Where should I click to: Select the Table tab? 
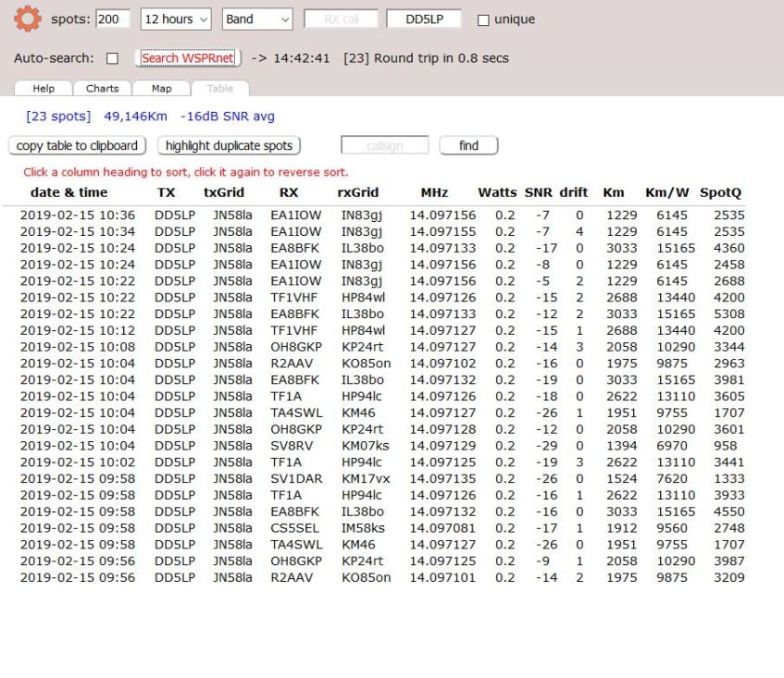pos(219,89)
